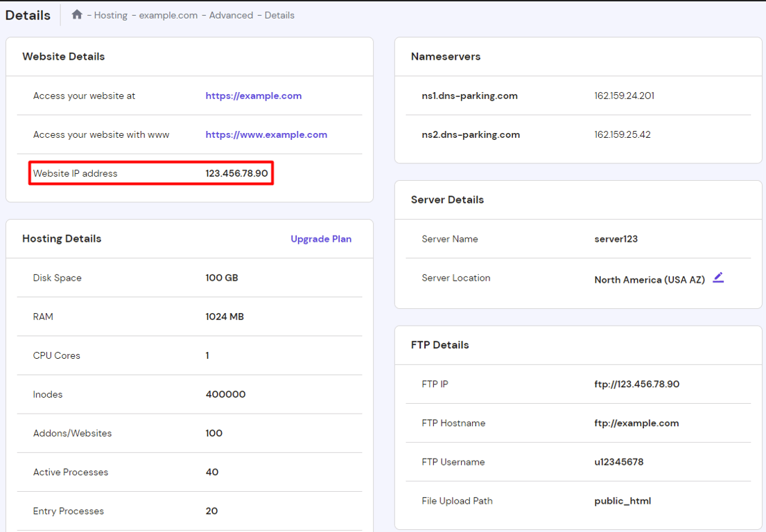Screen dimensions: 766x532
Task: Click the Upgrade Plan link
Action: [x=321, y=238]
